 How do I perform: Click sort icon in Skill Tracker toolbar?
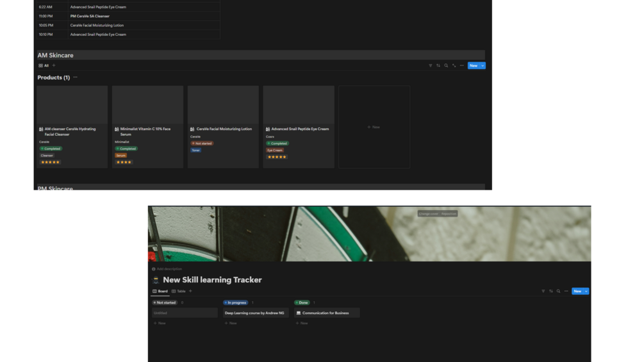click(x=551, y=291)
